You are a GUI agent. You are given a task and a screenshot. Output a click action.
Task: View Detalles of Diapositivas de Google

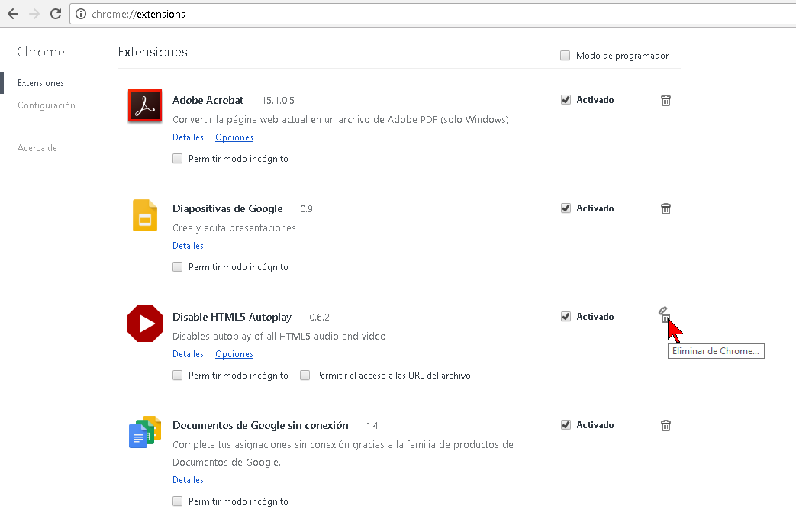[x=188, y=246]
